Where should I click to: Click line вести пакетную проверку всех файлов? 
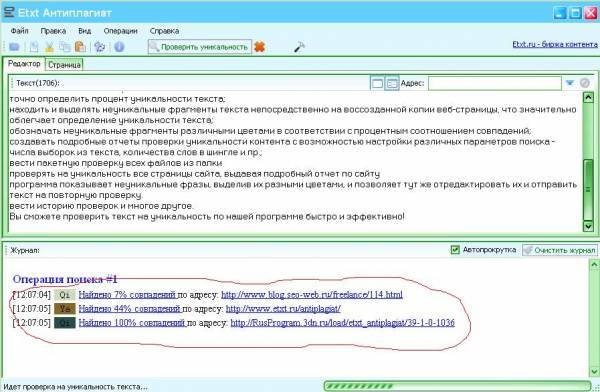(116, 163)
